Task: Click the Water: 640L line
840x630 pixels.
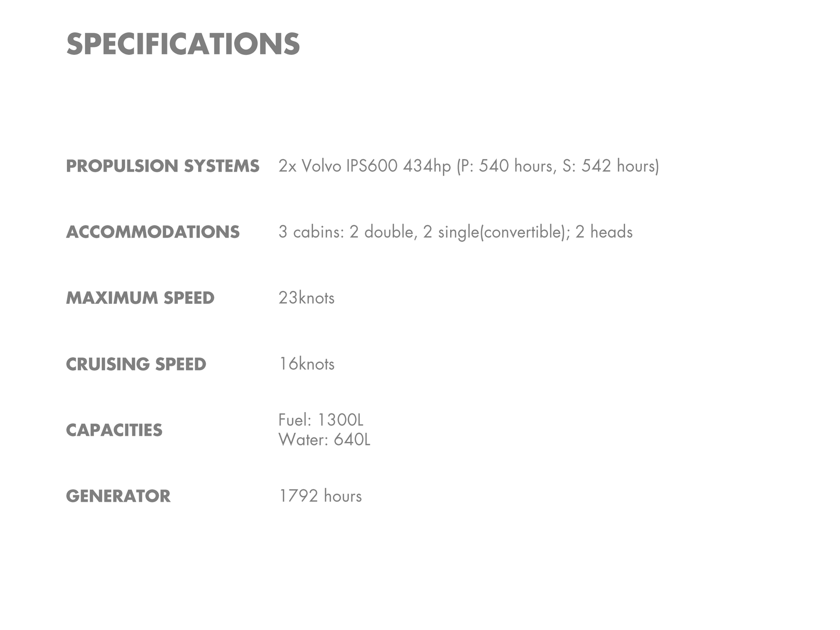Action: click(325, 440)
